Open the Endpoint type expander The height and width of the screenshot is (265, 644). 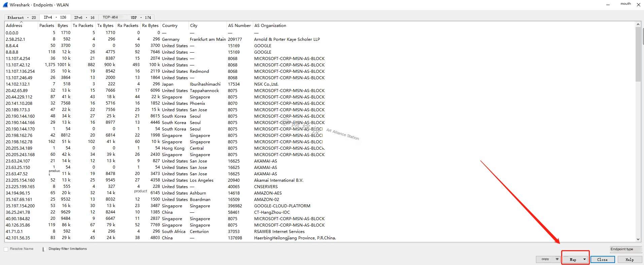pyautogui.click(x=626, y=249)
